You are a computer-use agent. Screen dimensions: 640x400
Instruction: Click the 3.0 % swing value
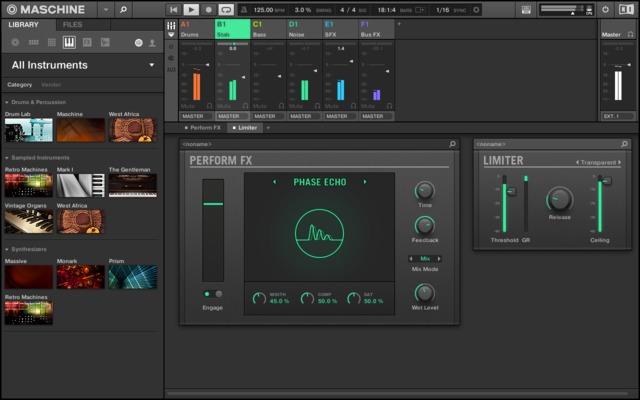[303, 10]
